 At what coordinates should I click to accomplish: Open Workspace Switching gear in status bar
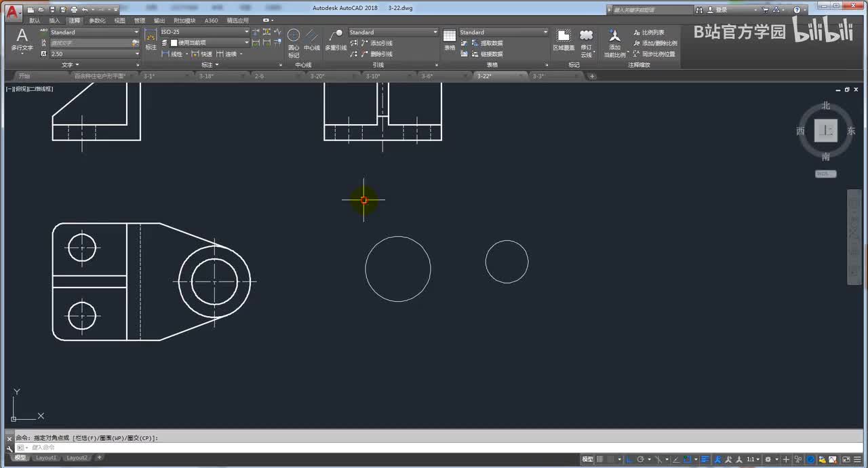click(768, 459)
